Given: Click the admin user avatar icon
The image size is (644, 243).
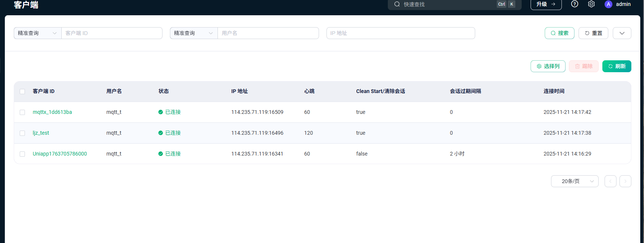Looking at the screenshot, I should click(x=608, y=4).
